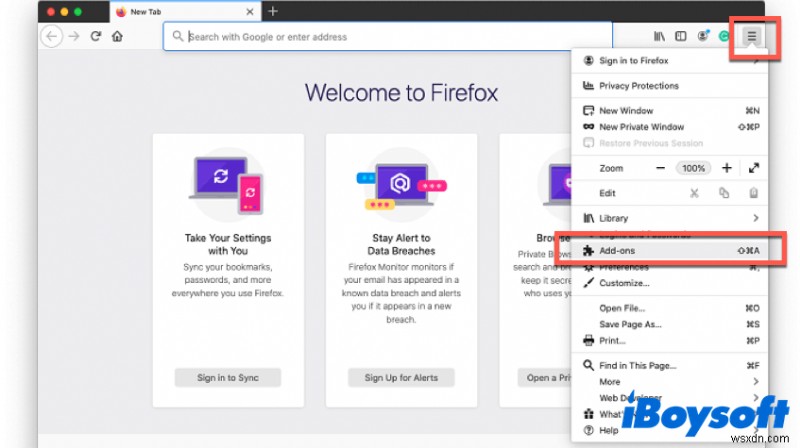Screen dimensions: 800x448
Task: Go back with the back arrow
Action: pyautogui.click(x=52, y=36)
